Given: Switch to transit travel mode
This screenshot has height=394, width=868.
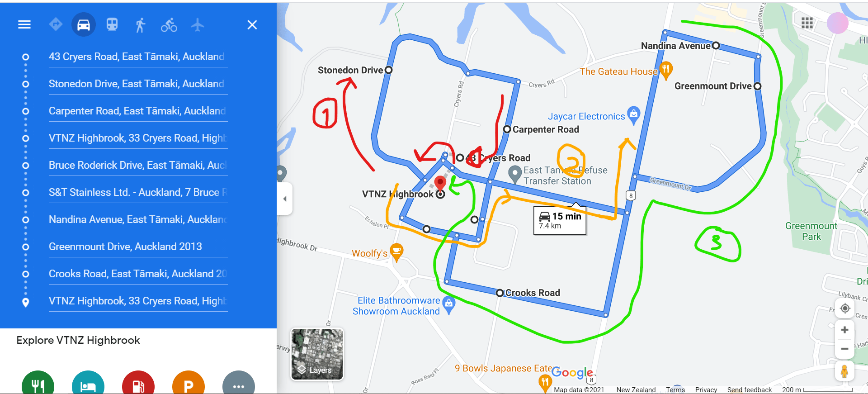Looking at the screenshot, I should click(112, 24).
